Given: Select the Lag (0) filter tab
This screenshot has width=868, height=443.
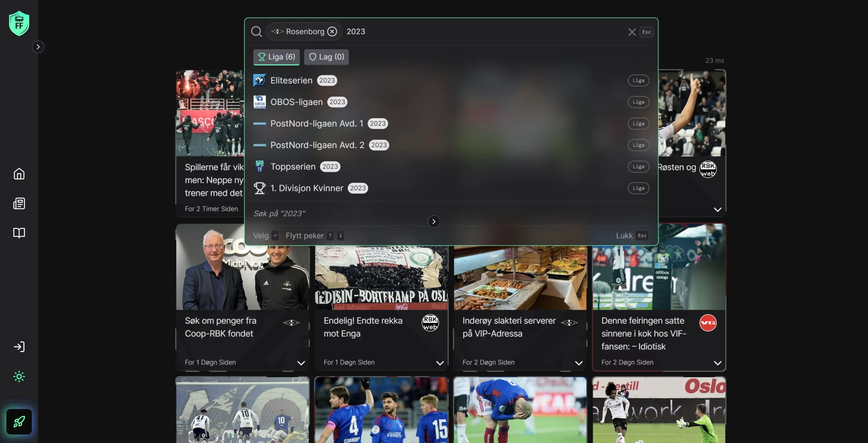Looking at the screenshot, I should tap(326, 57).
